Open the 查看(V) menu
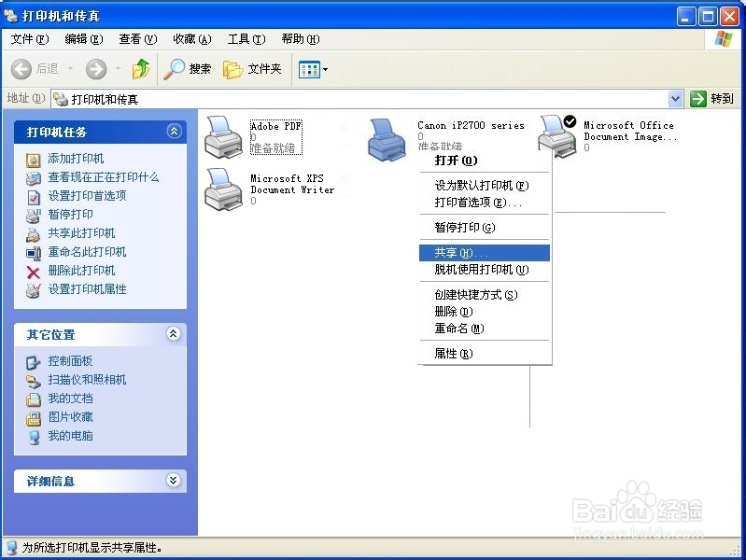This screenshot has width=746, height=560. tap(138, 39)
